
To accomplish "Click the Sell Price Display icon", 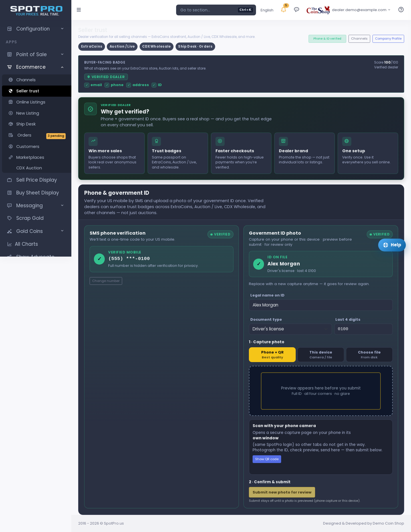I will [x=9, y=180].
